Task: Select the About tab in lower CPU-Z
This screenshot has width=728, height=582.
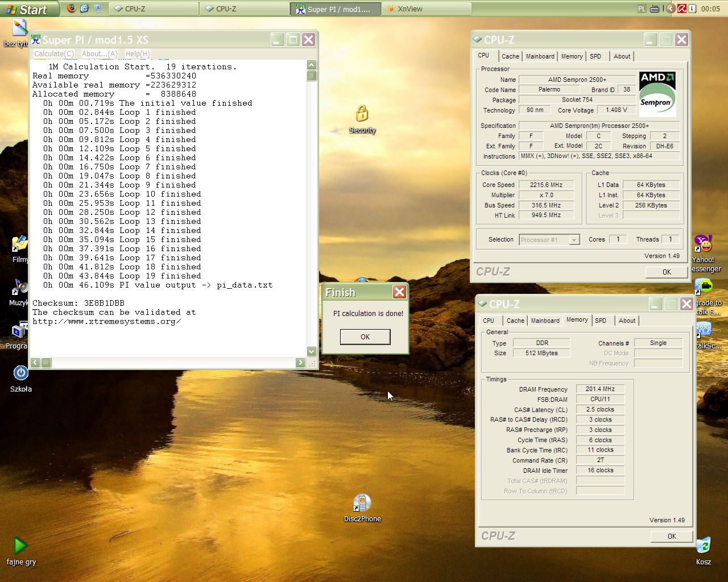Action: pos(627,321)
